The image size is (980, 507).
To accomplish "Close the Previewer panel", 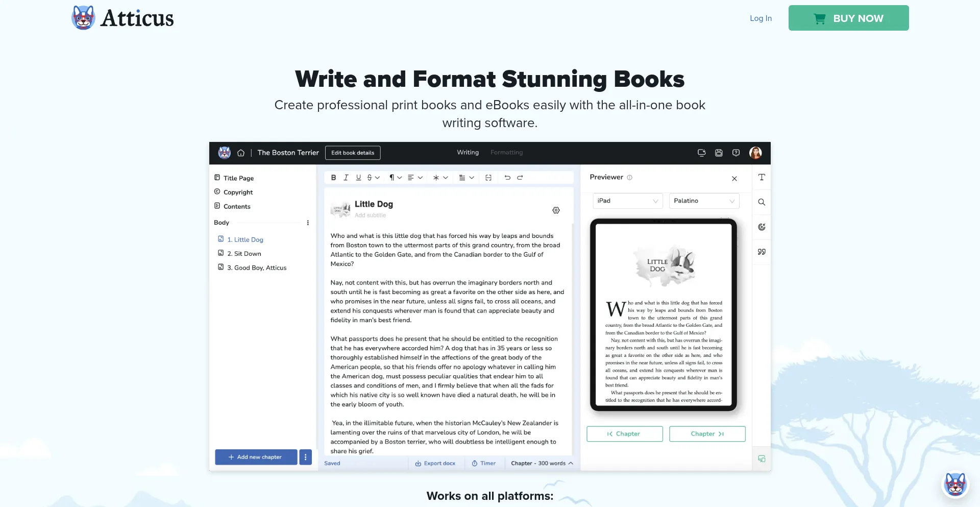I will [x=734, y=179].
